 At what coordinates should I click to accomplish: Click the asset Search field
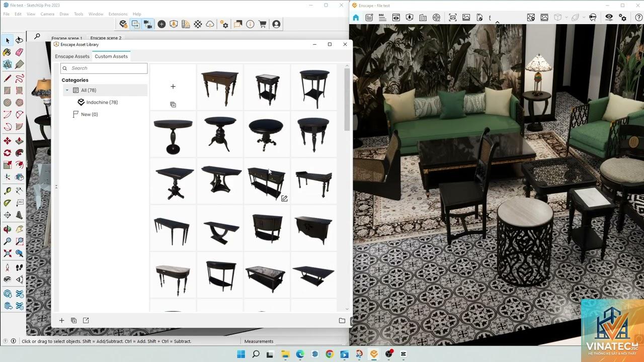(104, 68)
